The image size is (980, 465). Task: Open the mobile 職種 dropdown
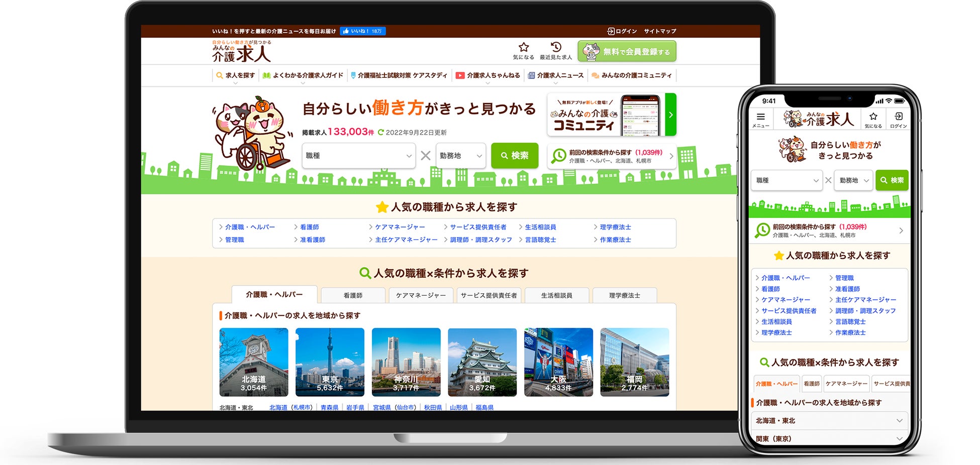(x=787, y=180)
